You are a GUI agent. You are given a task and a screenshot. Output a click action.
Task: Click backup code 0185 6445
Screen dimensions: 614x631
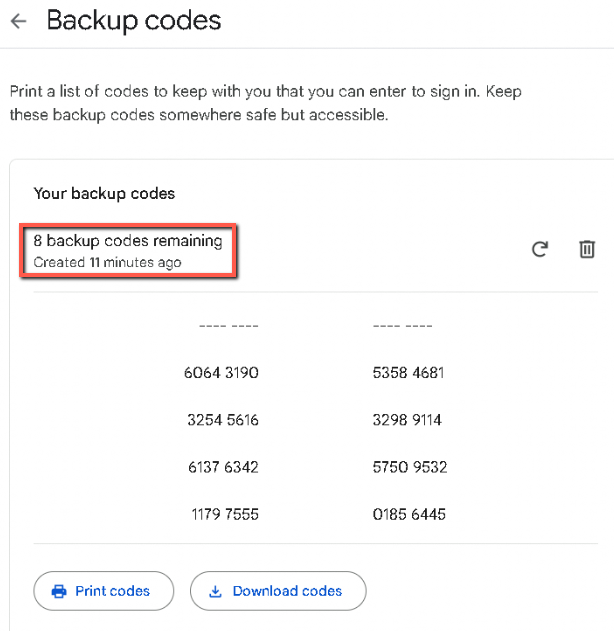click(x=408, y=514)
